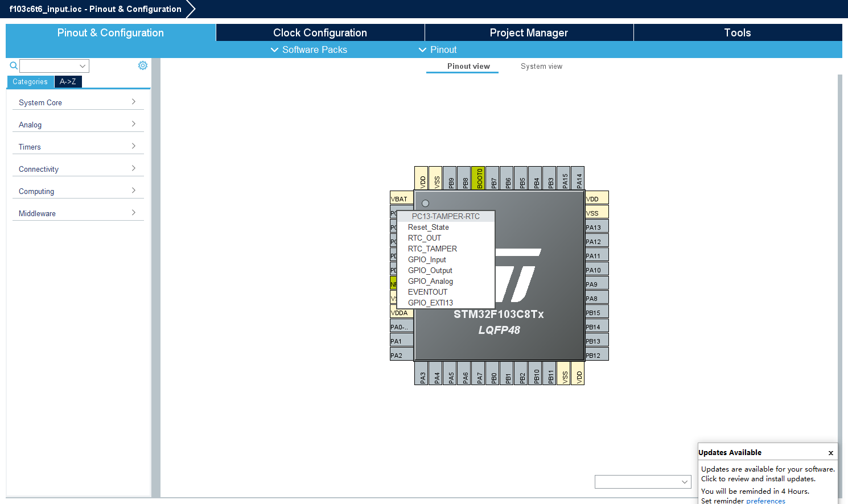Viewport: 848px width, 504px height.
Task: Switch peripheral list to A->Z sorting
Action: point(68,81)
